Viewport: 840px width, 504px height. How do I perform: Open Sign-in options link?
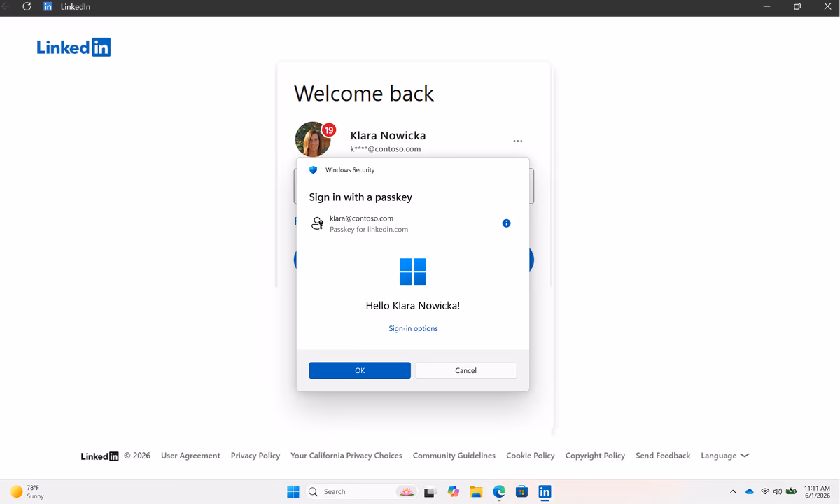[x=413, y=328]
